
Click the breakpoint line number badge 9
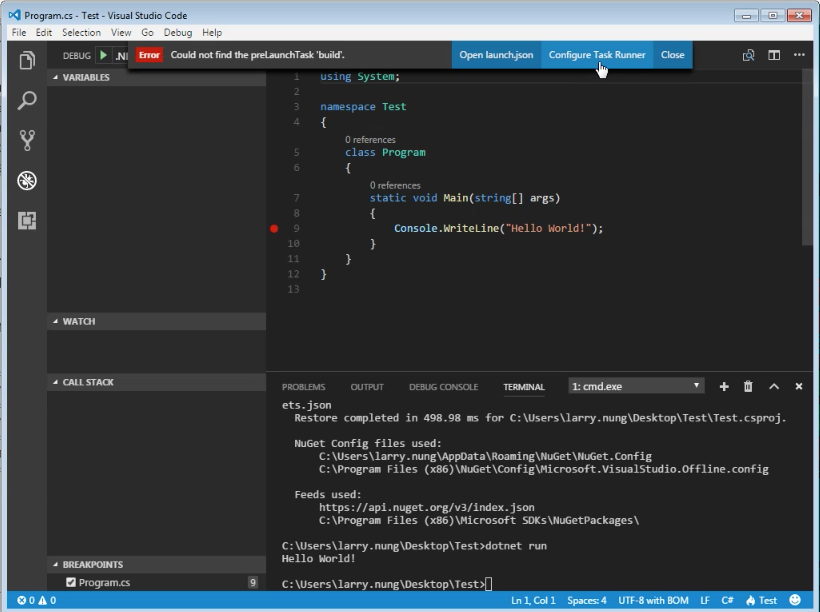pos(253,583)
